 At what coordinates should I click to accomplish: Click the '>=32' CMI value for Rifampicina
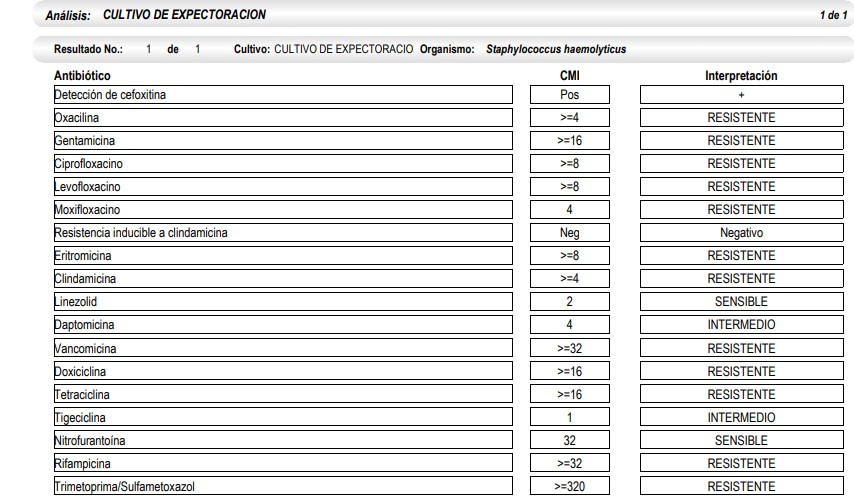tap(570, 463)
